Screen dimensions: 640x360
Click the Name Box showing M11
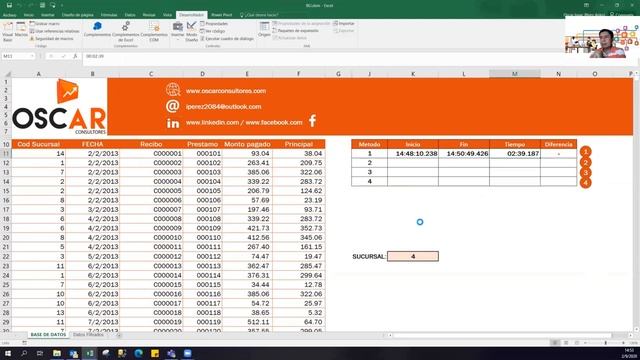[16, 56]
